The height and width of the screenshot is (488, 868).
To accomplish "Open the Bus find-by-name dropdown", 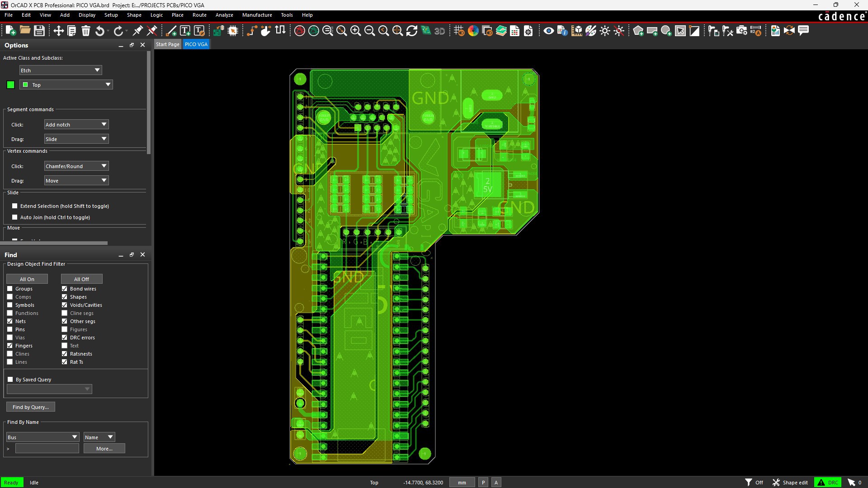I will pos(43,437).
